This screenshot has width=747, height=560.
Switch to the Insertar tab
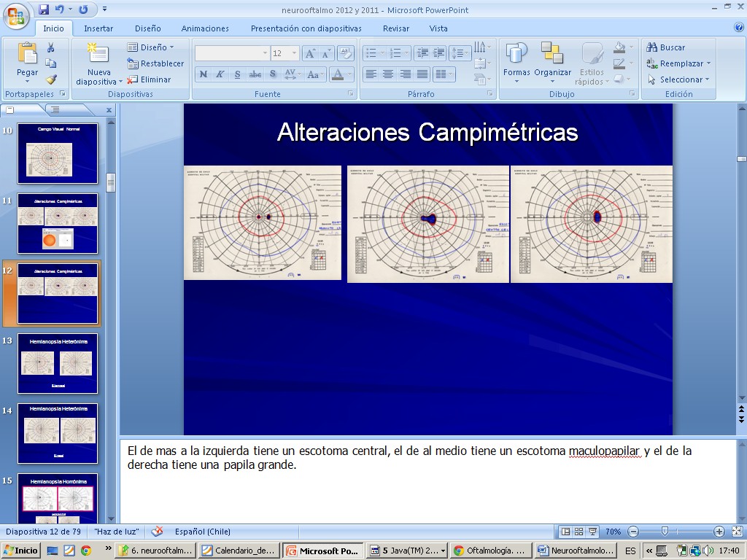[x=98, y=28]
